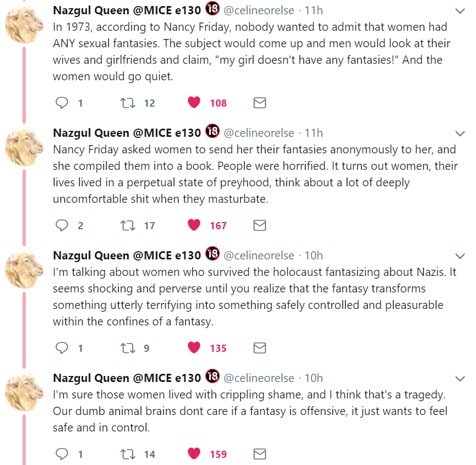Screen dimensions: 476x465
Task: Open the dropdown arrow on the third tweet
Action: pyautogui.click(x=460, y=256)
